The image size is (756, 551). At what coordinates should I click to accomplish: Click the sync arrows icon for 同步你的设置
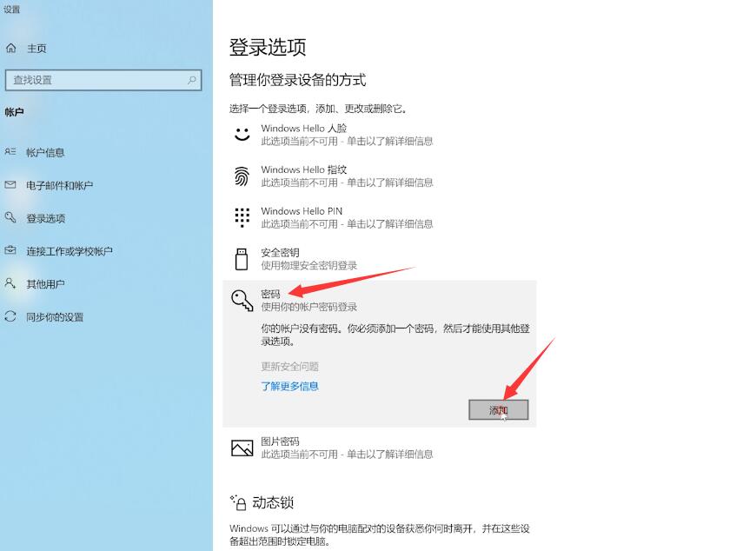pos(10,316)
